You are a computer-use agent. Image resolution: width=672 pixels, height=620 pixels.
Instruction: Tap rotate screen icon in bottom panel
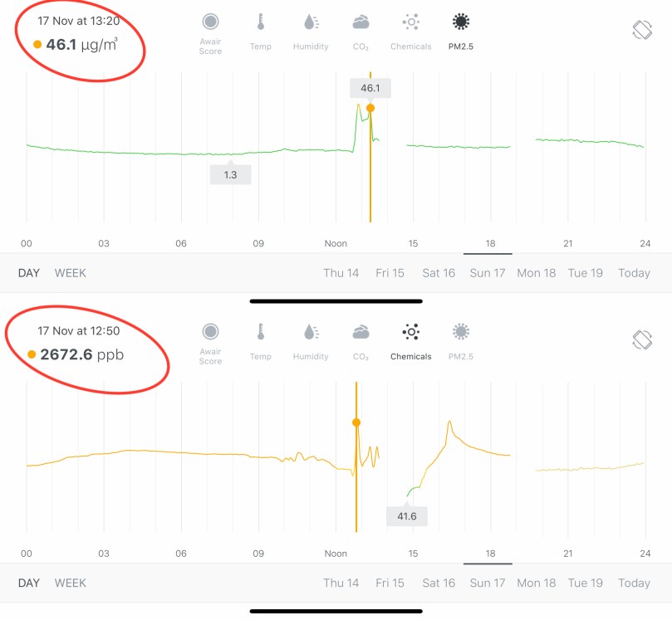[x=643, y=339]
